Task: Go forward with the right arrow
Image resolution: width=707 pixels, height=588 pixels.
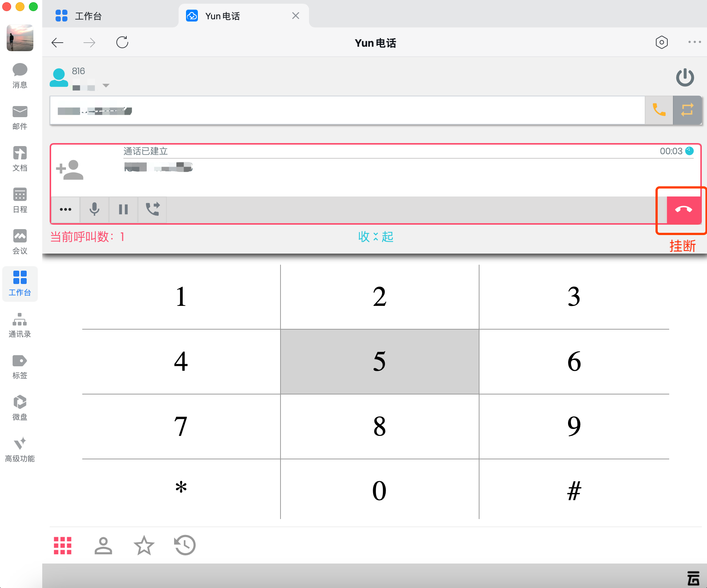Action: tap(89, 43)
